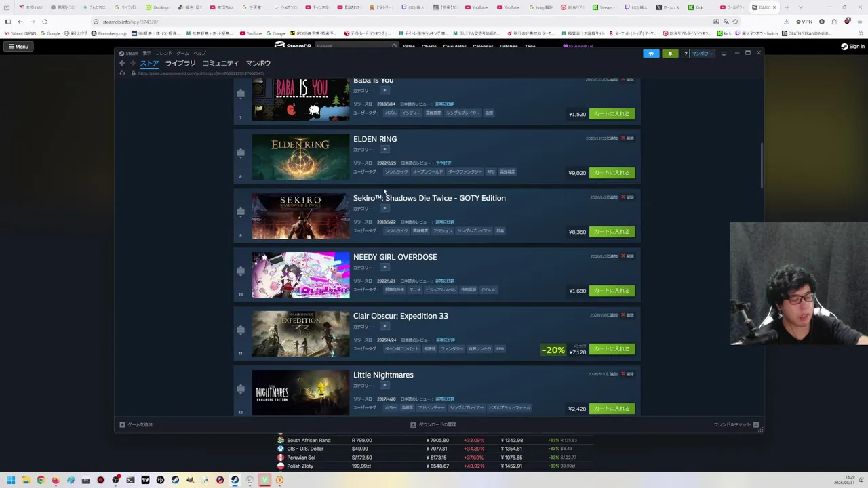Open the Steam help question mark
Image resolution: width=868 pixels, height=488 pixels.
coord(686,53)
